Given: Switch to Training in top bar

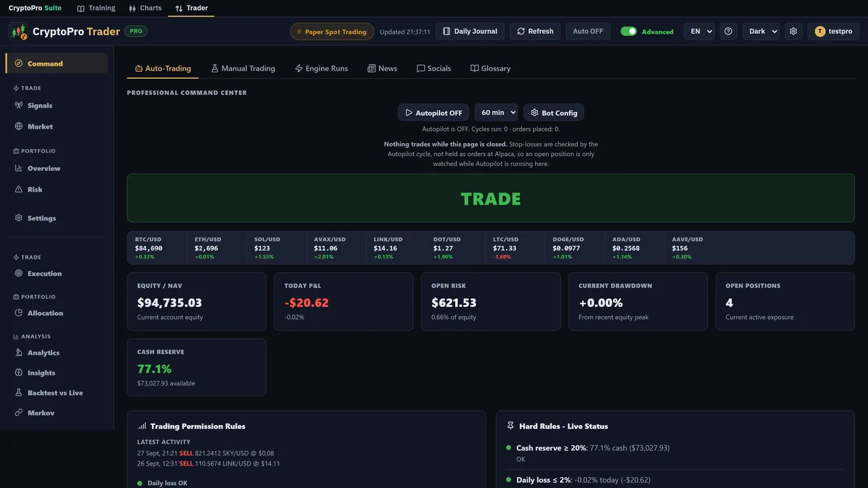Looking at the screenshot, I should (x=96, y=8).
